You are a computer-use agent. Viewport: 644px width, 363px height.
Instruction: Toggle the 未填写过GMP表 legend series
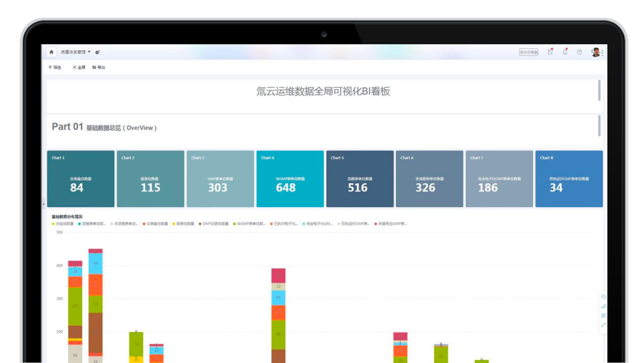click(391, 224)
